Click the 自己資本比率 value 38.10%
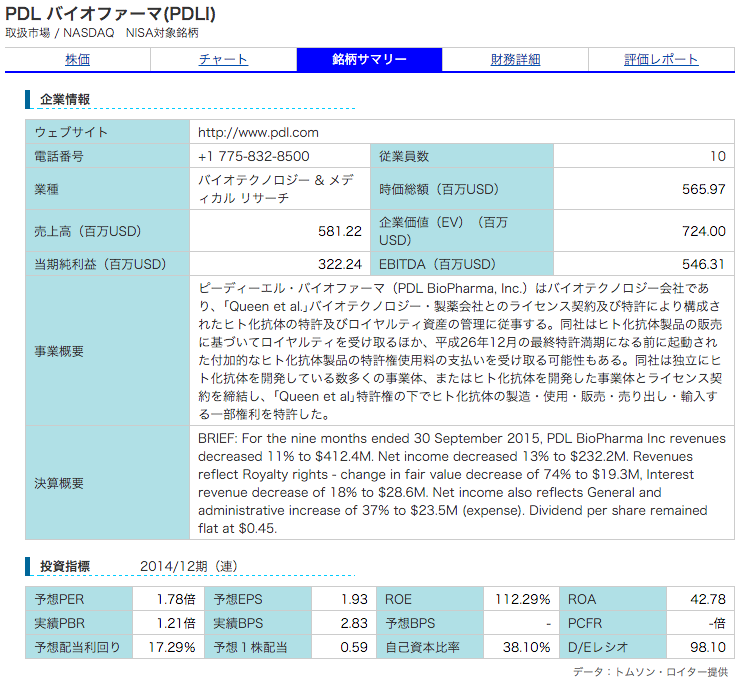742x686 pixels. tap(527, 647)
